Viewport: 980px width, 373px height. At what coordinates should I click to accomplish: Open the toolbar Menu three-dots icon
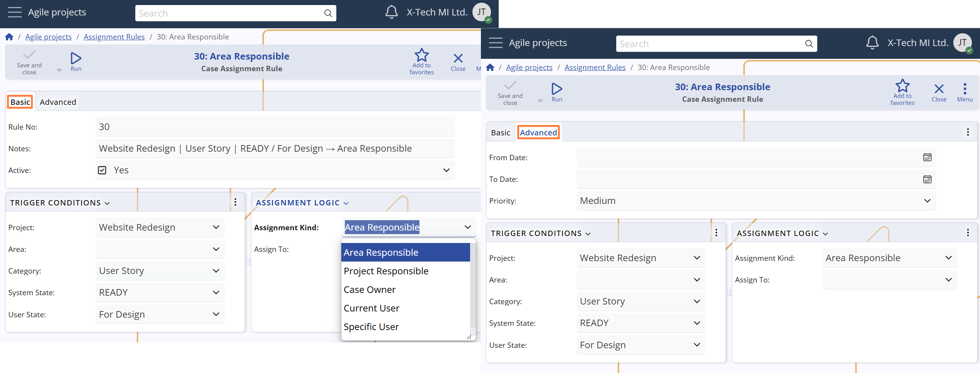[x=965, y=89]
